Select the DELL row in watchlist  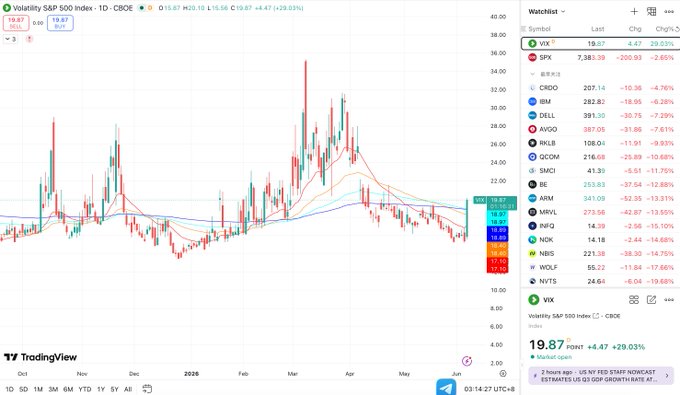coord(600,115)
